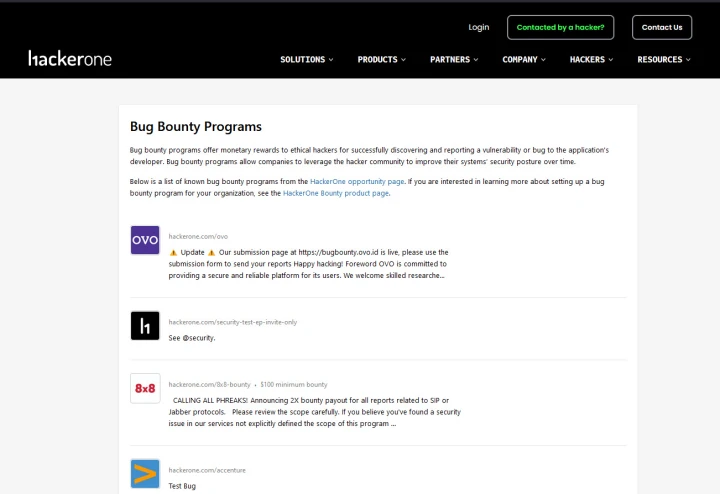The image size is (720, 494).
Task: Click the $100 minimum bounty text
Action: [294, 385]
